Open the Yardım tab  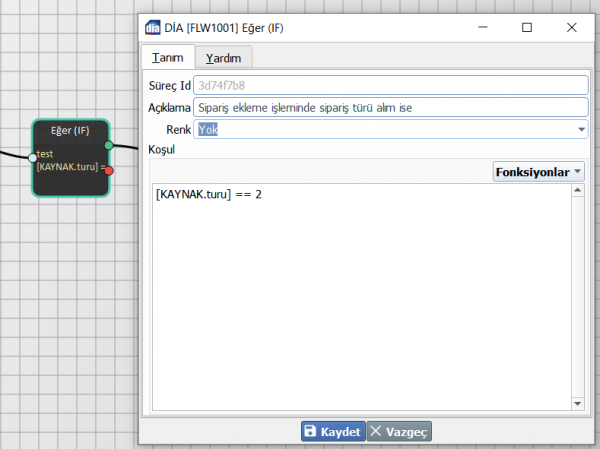[x=223, y=58]
